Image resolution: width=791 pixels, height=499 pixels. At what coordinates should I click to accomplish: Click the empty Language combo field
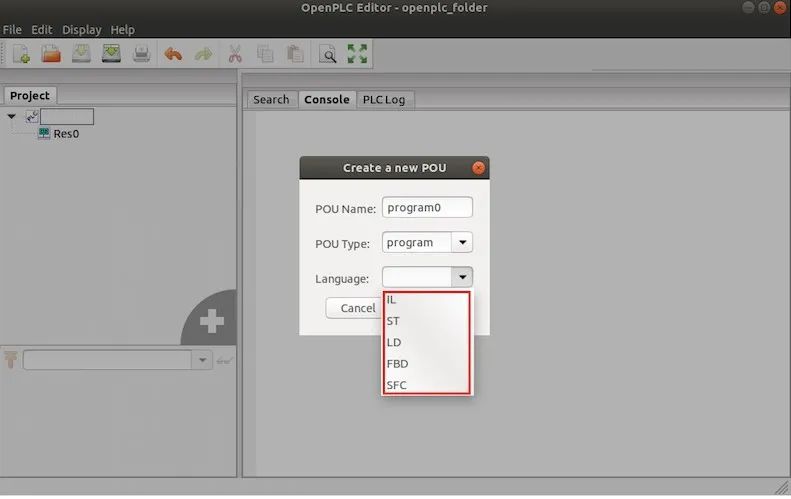click(x=417, y=277)
